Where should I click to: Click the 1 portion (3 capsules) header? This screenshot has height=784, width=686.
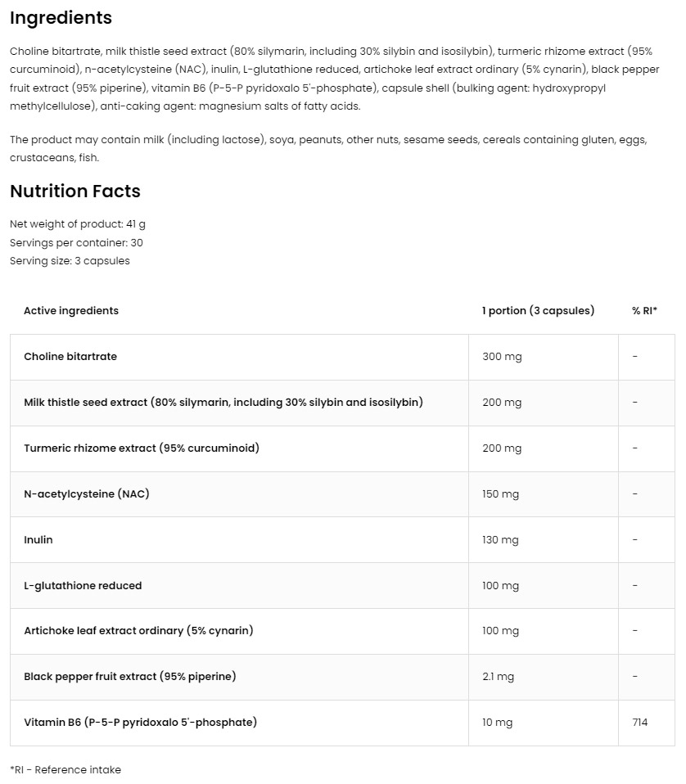(x=538, y=310)
